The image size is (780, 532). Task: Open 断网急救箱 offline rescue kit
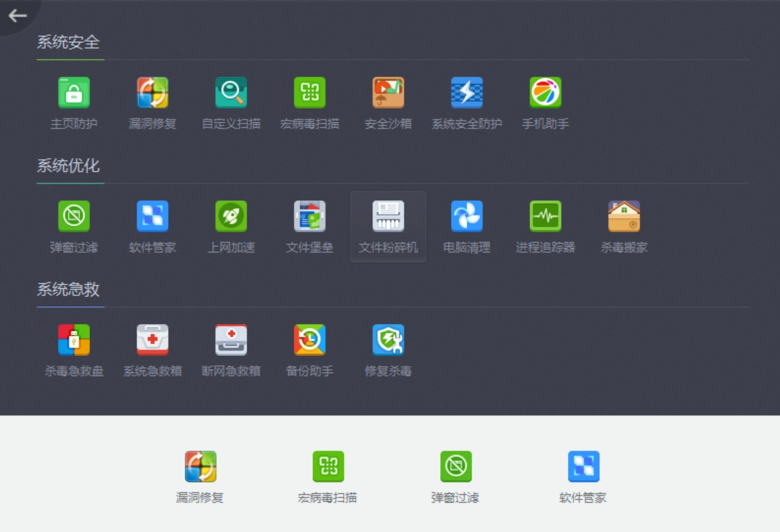coord(231,340)
